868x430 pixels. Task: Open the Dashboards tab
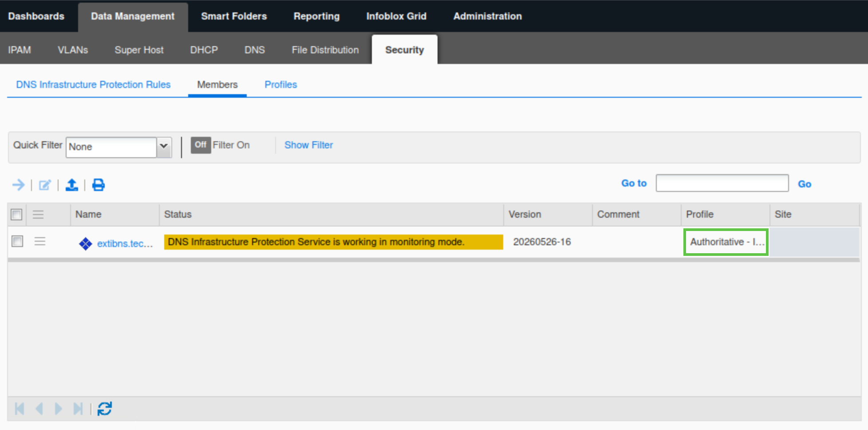(x=36, y=16)
